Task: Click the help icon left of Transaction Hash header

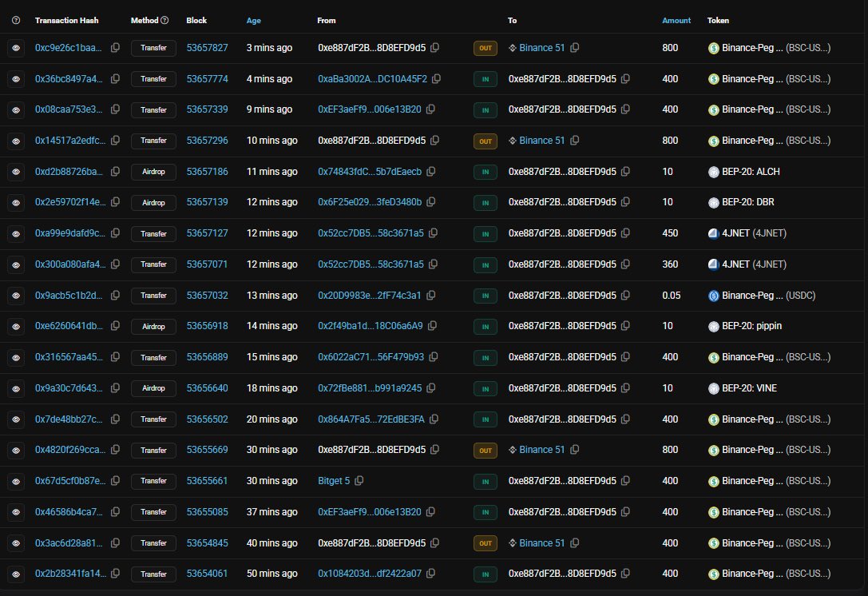Action: coord(16,20)
